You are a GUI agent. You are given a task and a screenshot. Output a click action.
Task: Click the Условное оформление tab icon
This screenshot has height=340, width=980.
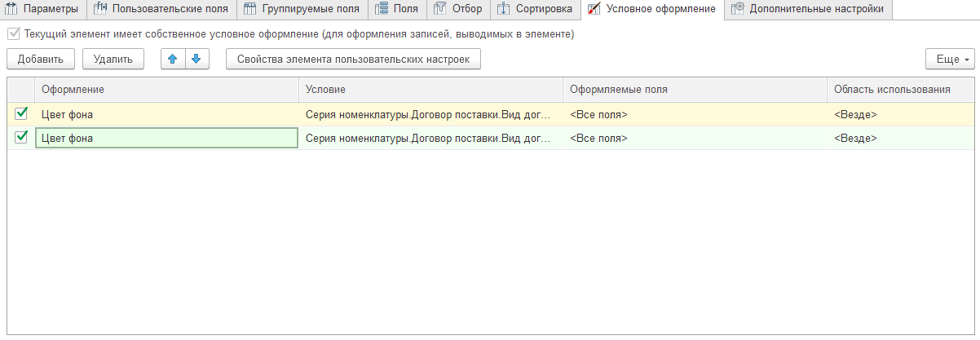594,10
